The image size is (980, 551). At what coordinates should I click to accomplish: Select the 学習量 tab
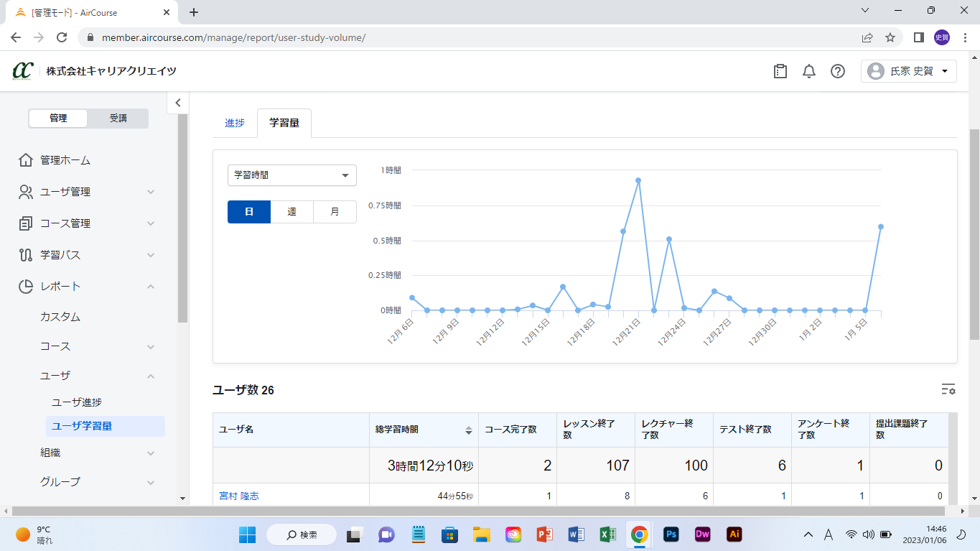pyautogui.click(x=284, y=123)
